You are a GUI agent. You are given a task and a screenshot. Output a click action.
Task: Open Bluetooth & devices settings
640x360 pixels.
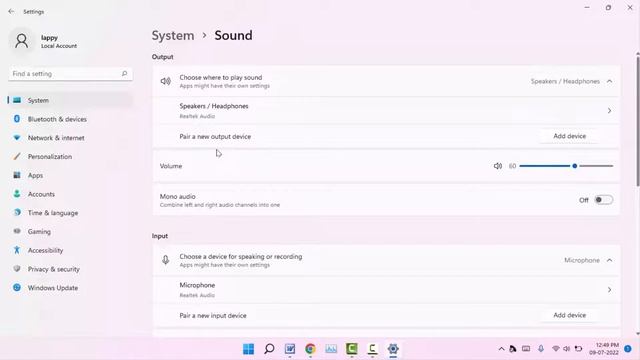coord(70,119)
